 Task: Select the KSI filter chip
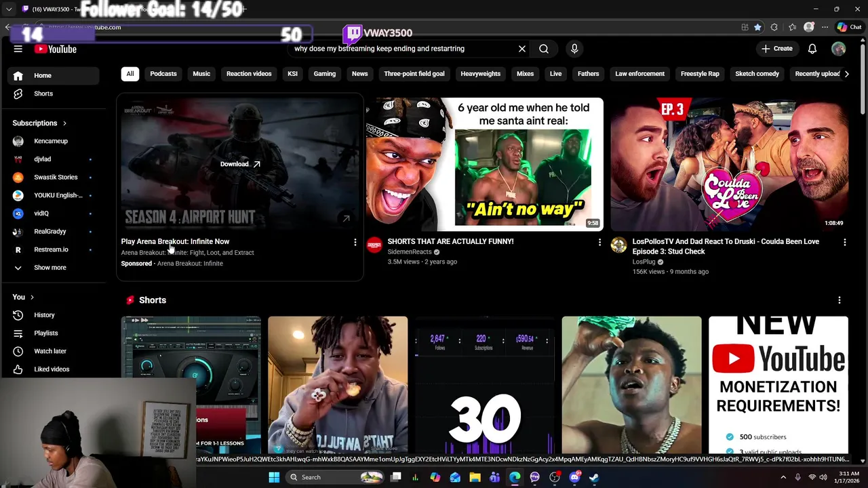292,74
